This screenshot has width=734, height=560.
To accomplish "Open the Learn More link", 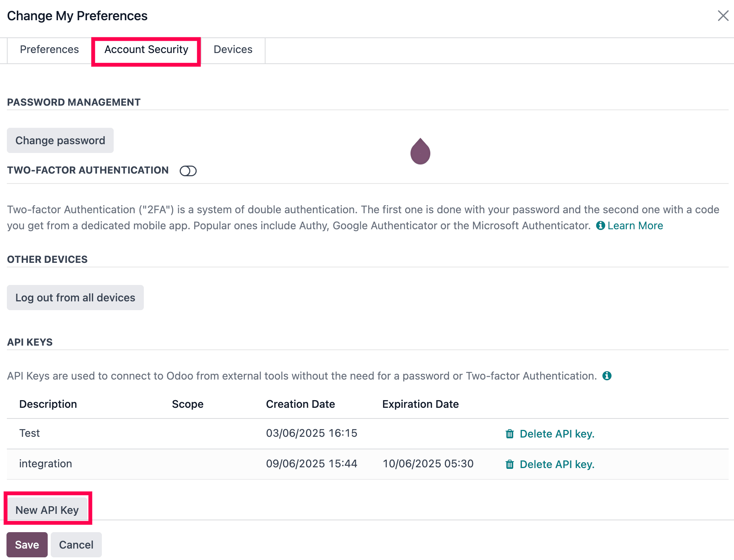I will (x=635, y=225).
